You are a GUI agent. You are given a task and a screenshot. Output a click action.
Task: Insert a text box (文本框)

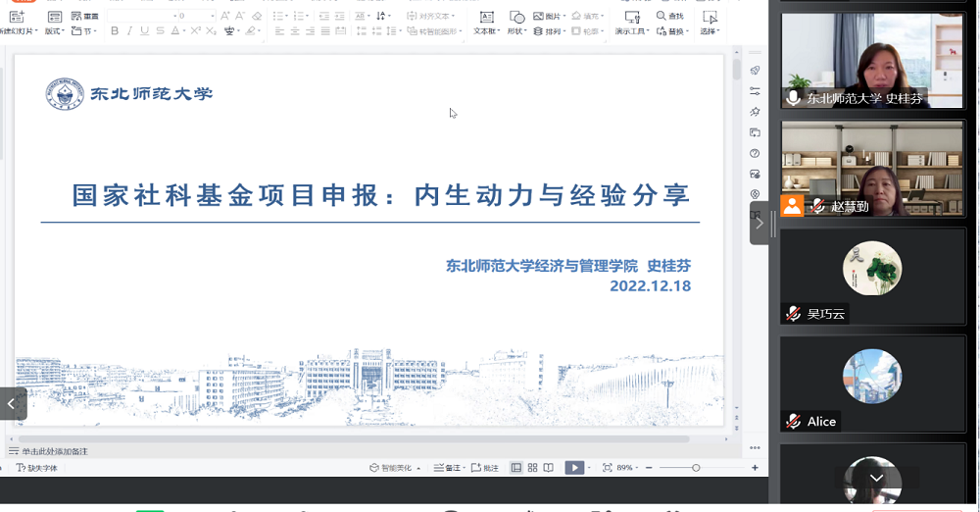(486, 23)
